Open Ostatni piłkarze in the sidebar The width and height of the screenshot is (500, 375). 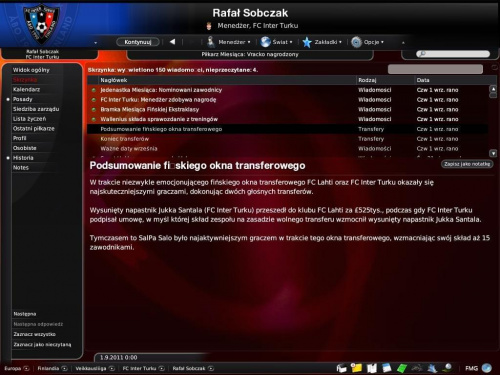pyautogui.click(x=34, y=128)
